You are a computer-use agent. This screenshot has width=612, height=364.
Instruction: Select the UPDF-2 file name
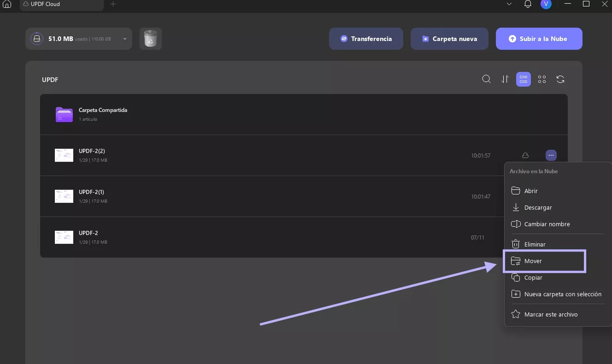coord(88,233)
